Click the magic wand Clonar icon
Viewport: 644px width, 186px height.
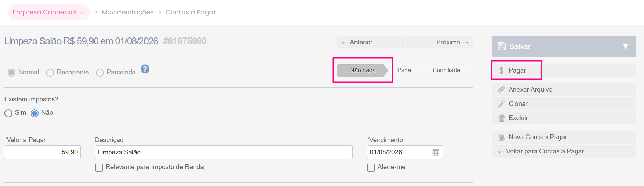pos(502,104)
